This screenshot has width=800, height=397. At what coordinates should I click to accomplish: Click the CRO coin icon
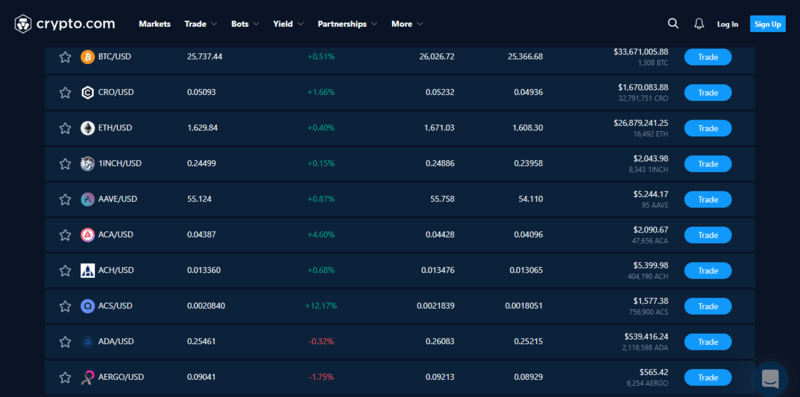[88, 92]
